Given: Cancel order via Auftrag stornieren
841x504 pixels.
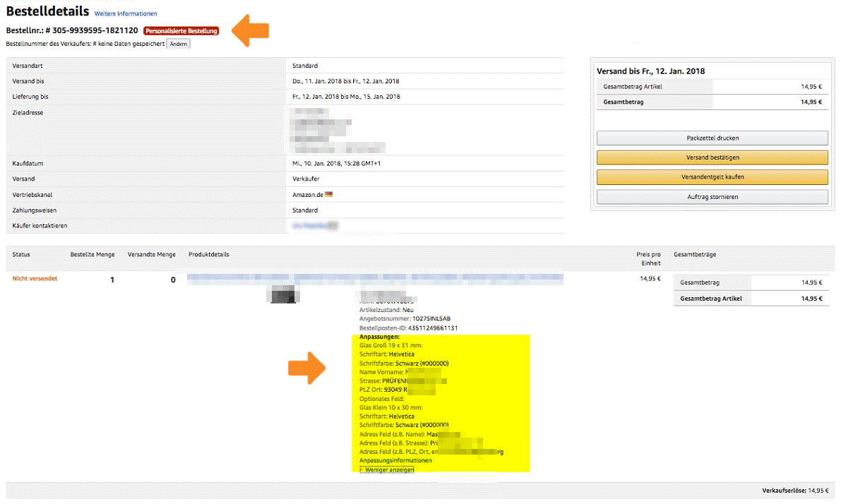Looking at the screenshot, I should pos(712,197).
